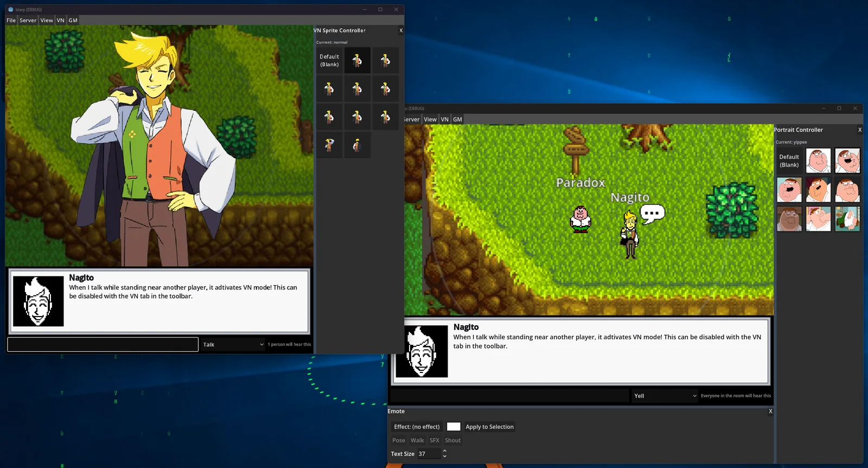
Task: Click 'Current: yippee' label in Portrait Controller
Action: pyautogui.click(x=792, y=142)
